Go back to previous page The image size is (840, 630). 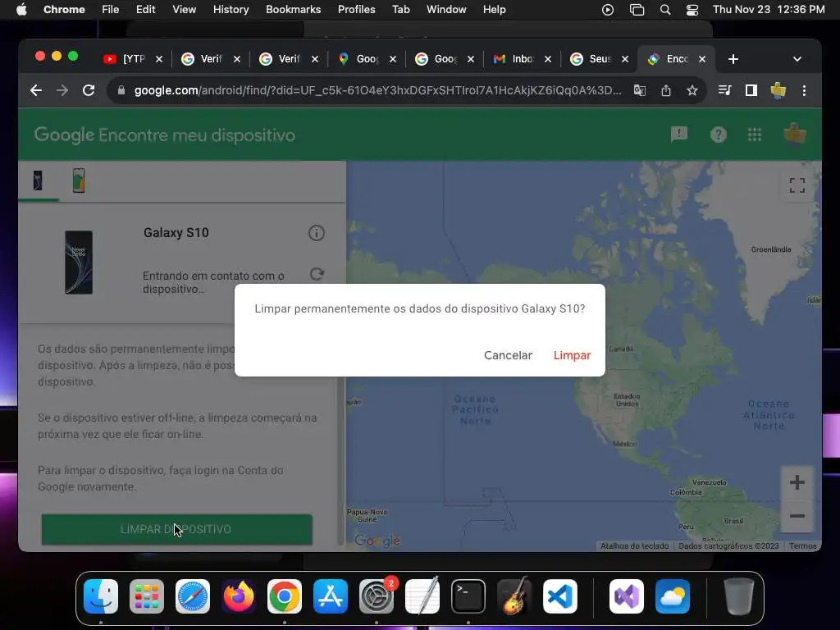(x=36, y=90)
